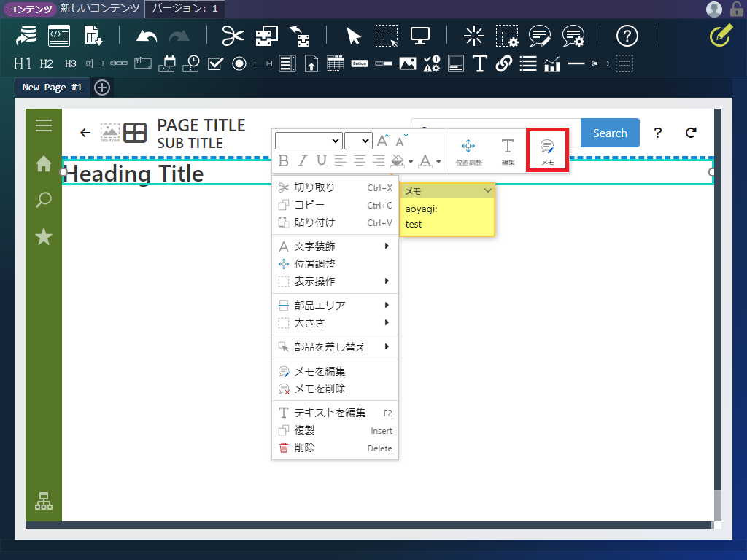Select メモを削除 in the context menu

coord(335,389)
